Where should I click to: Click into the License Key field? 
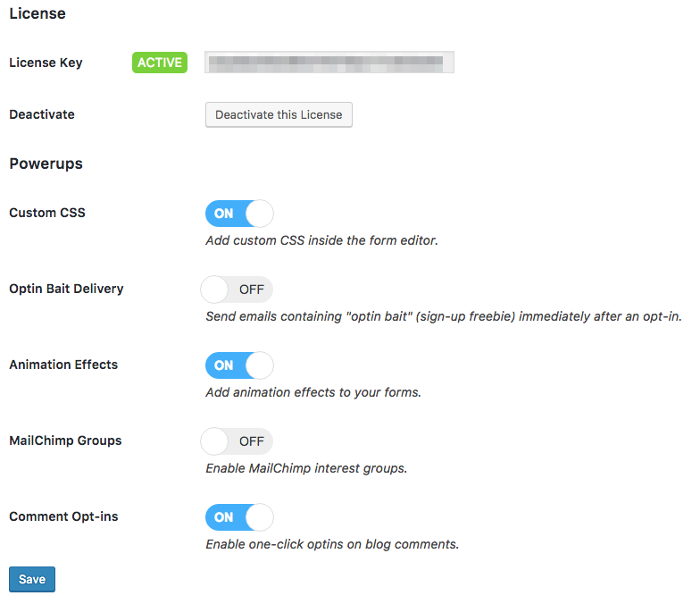tap(329, 63)
